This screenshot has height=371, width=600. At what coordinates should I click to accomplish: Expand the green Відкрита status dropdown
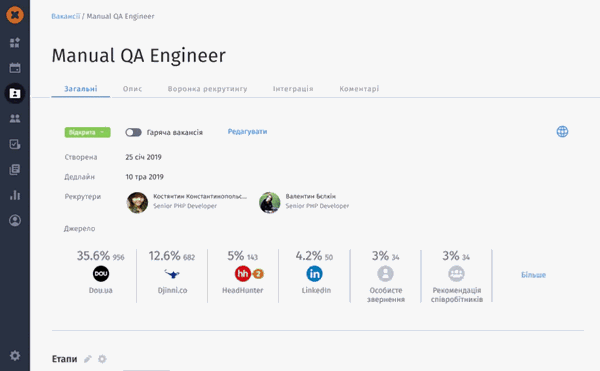tap(87, 132)
